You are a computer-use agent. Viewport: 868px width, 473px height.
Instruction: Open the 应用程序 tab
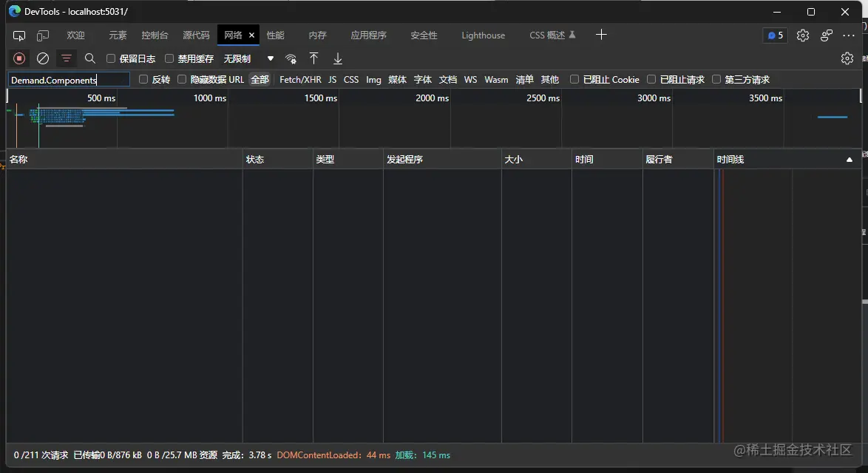click(368, 35)
